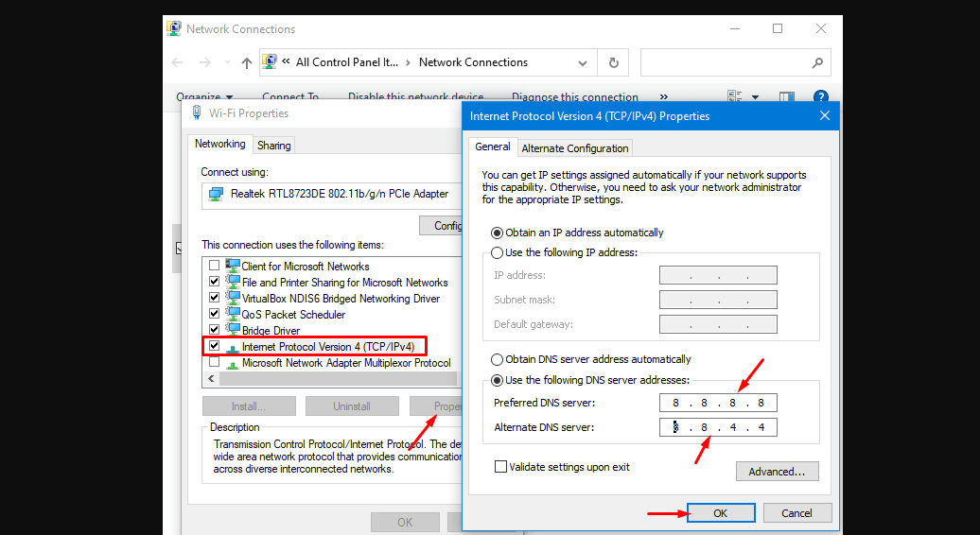The width and height of the screenshot is (980, 535).
Task: Click the All Control Panel Items breadcrumb
Action: [x=347, y=62]
